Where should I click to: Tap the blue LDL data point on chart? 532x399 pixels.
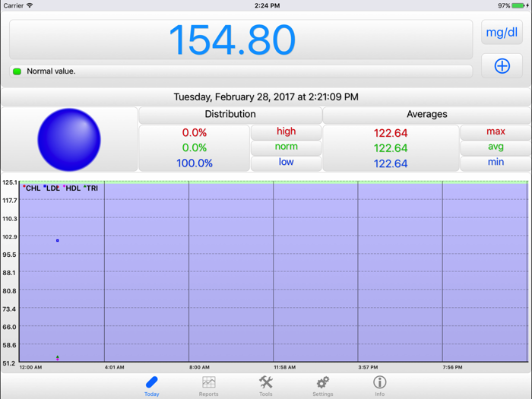(58, 241)
